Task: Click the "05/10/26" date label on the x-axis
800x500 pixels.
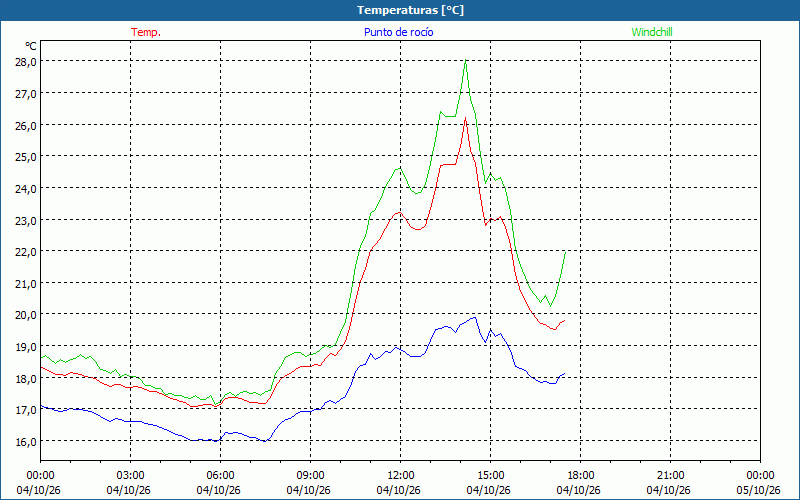Action: pos(759,490)
